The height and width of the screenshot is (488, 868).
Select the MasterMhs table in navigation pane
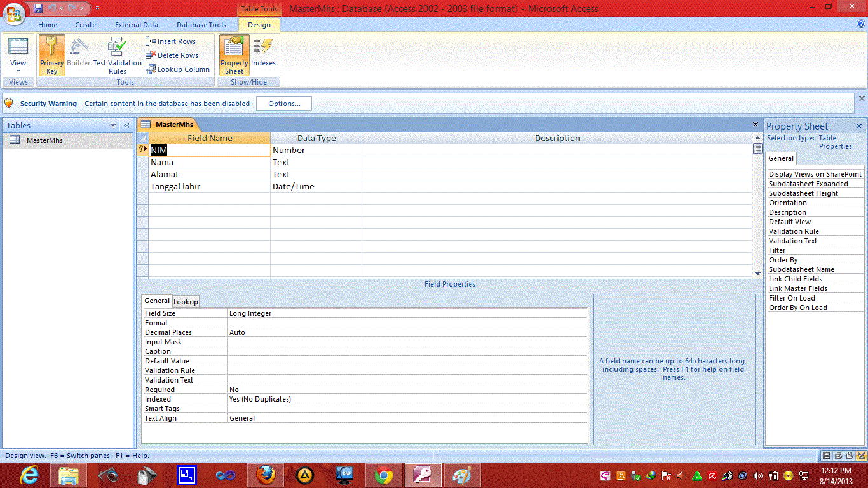click(44, 140)
